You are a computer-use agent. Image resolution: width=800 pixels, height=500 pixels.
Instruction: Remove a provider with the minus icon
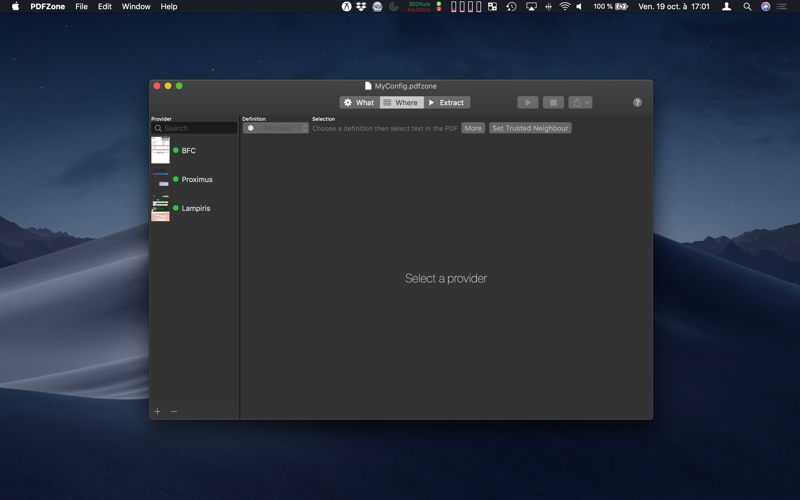[x=174, y=411]
